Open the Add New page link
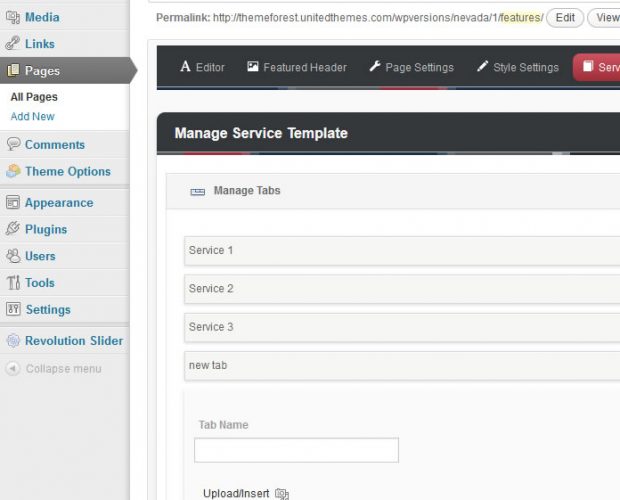Screen dimensions: 620x500 point(32,117)
